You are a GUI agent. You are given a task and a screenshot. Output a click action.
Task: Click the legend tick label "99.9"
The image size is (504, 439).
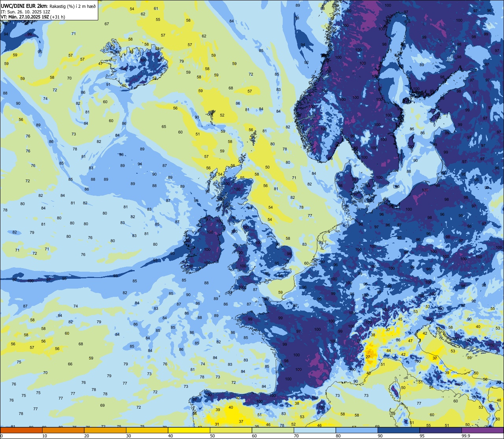pos(466,436)
